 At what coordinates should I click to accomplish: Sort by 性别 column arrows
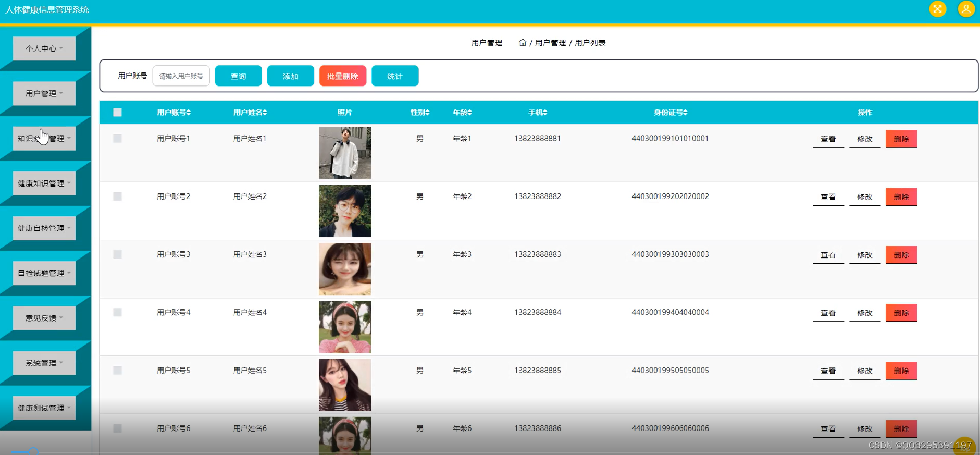pos(428,113)
